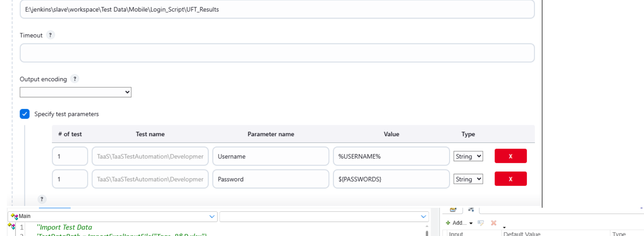This screenshot has width=644, height=236.
Task: Click the Password parameter name field
Action: tap(271, 179)
